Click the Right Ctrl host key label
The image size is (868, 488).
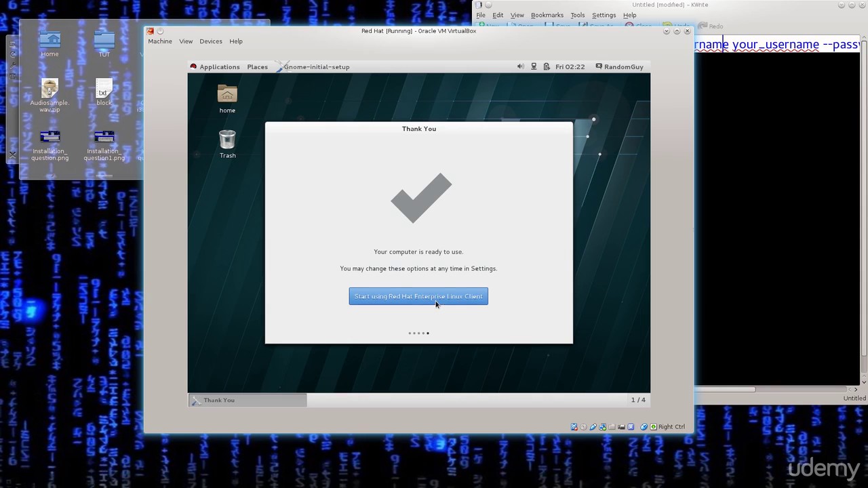(672, 427)
